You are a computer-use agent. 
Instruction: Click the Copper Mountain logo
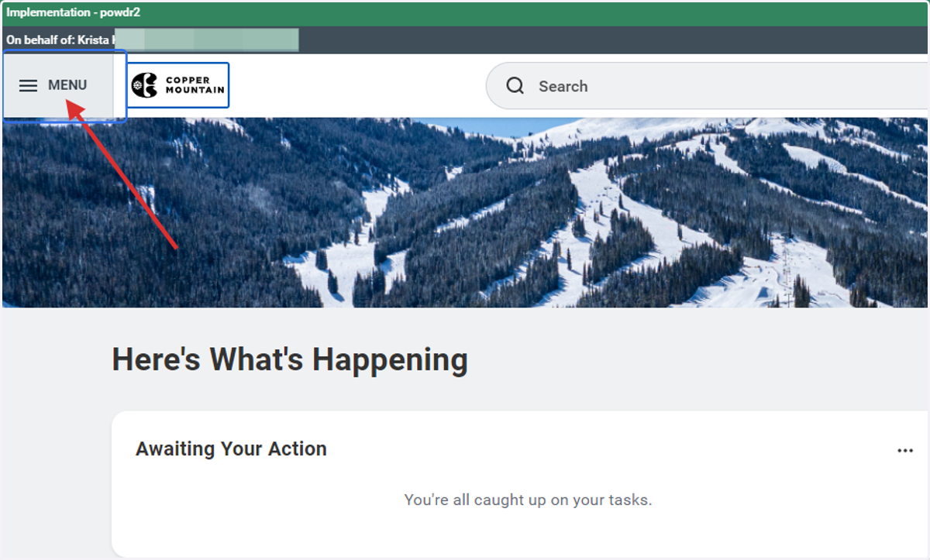pos(177,85)
